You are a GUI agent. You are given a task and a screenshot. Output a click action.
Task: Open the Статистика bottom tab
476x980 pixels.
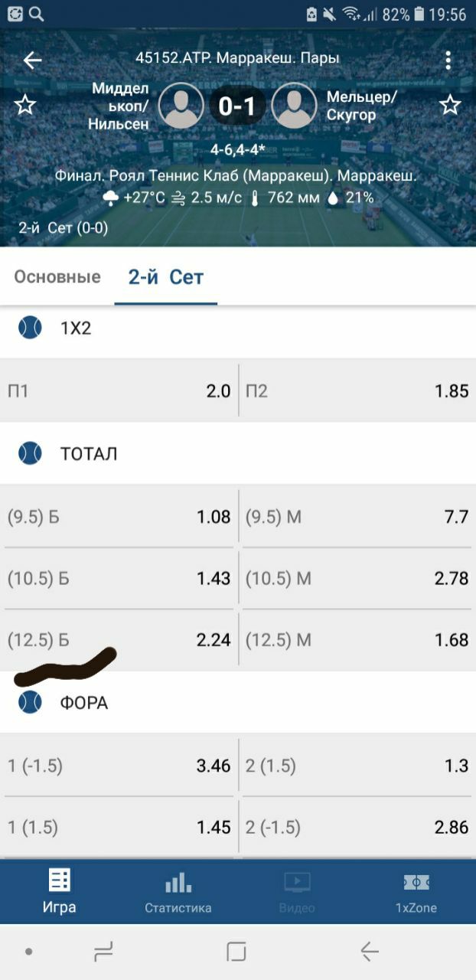(x=178, y=892)
